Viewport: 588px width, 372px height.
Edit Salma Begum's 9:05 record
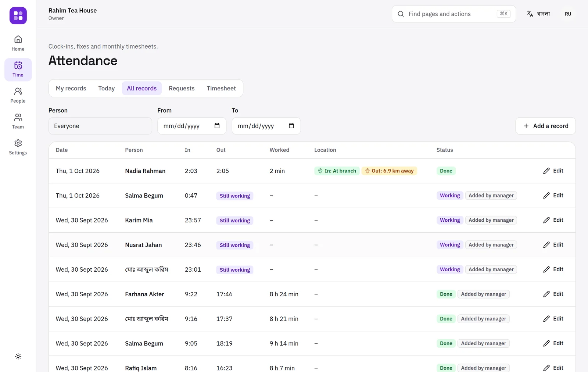(553, 343)
